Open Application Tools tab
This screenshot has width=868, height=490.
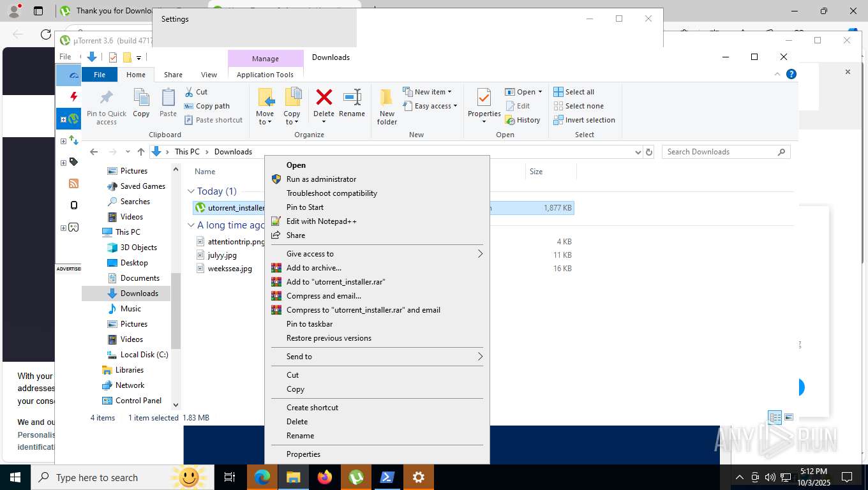pos(265,75)
